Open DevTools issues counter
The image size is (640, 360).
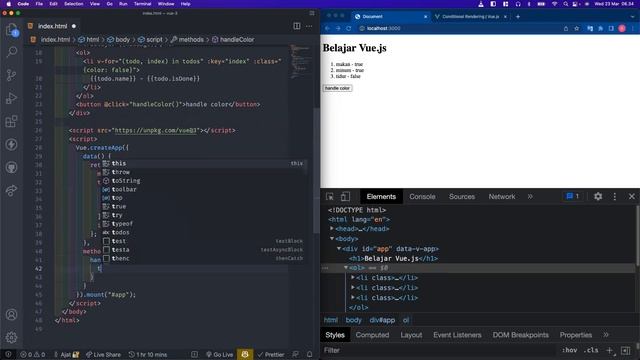tap(572, 196)
